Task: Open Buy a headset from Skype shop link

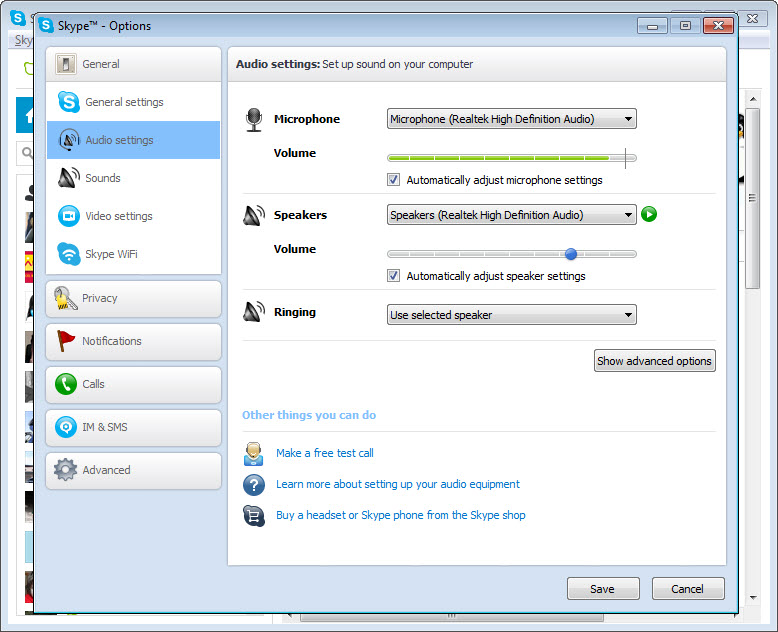Action: click(400, 515)
